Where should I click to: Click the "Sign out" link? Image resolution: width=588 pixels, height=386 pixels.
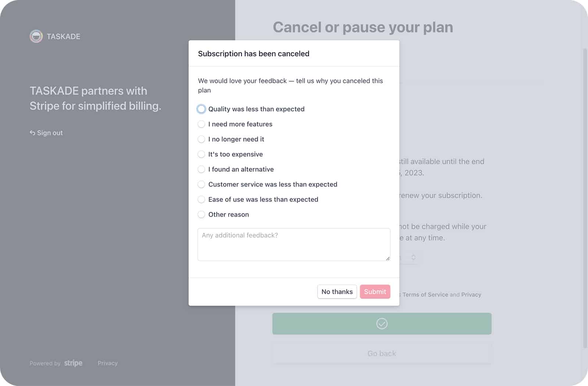pos(50,132)
